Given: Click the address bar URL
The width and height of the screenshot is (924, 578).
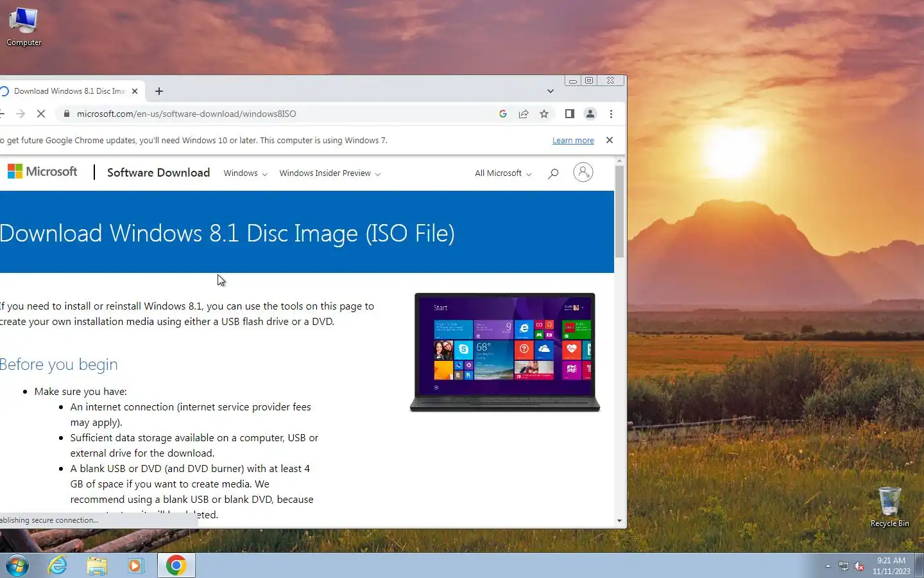Looking at the screenshot, I should [x=186, y=114].
